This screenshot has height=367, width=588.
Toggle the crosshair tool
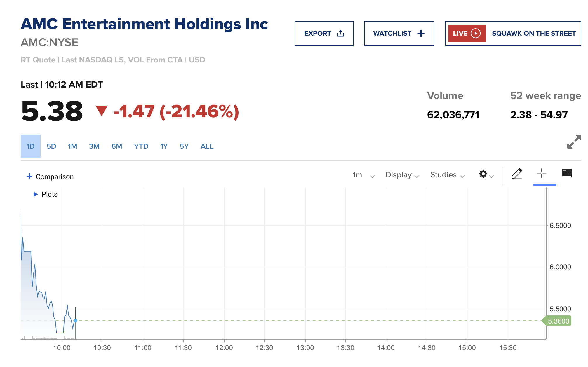point(542,173)
